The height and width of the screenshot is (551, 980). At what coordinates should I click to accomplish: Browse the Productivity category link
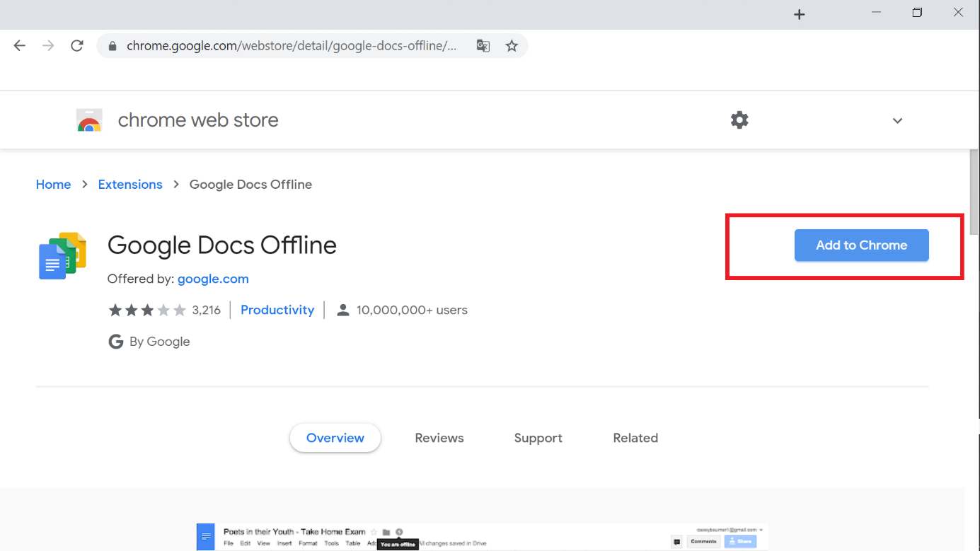click(277, 309)
